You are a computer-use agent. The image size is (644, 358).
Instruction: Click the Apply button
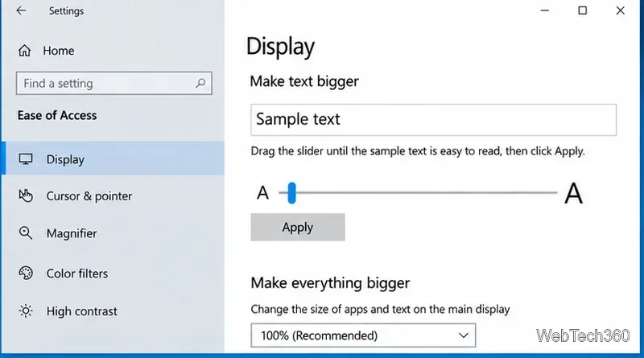298,227
